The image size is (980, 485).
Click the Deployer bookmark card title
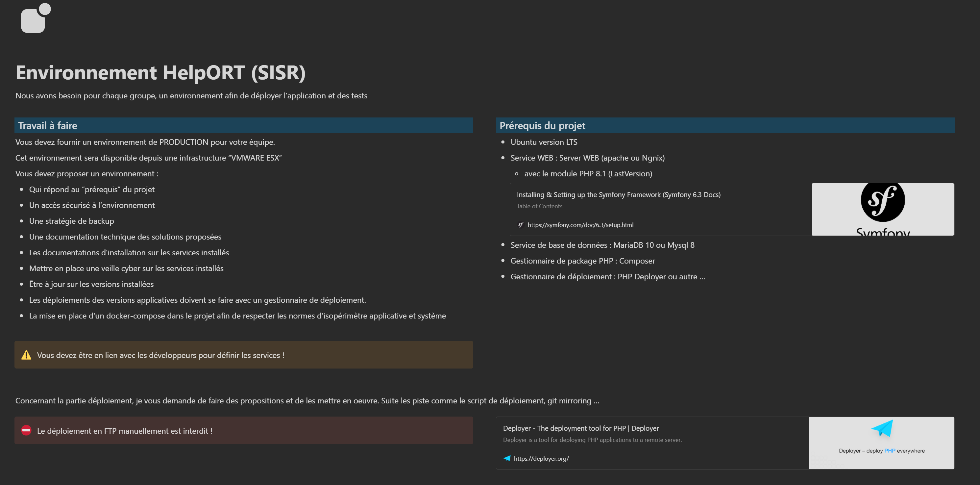pyautogui.click(x=580, y=428)
